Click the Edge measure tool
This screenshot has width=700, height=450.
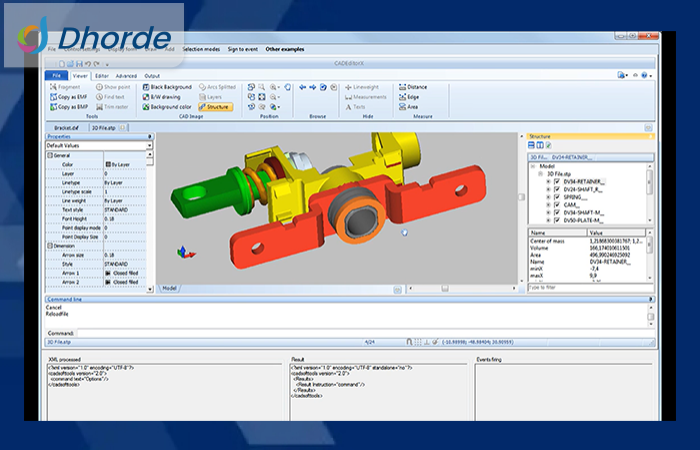point(402,97)
